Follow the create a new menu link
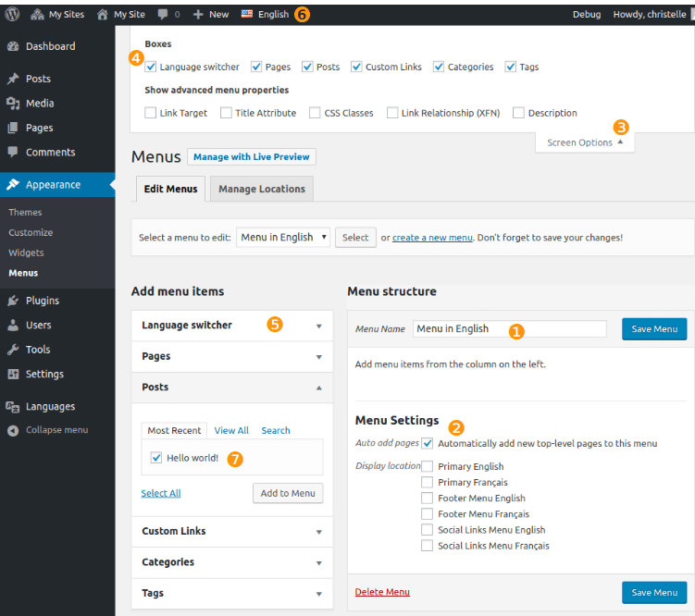This screenshot has height=616, width=695. 432,238
